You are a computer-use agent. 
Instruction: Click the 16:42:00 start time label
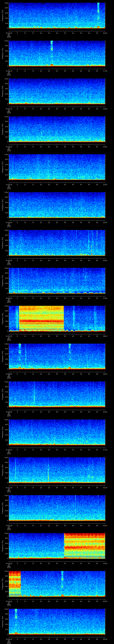(9, 525)
